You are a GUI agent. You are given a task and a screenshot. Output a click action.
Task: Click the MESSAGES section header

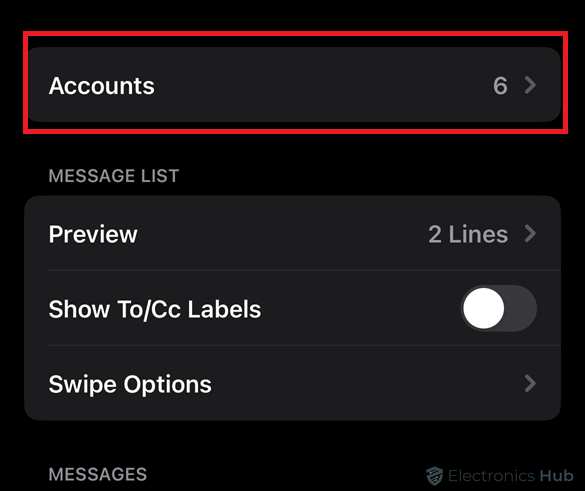coord(98,475)
